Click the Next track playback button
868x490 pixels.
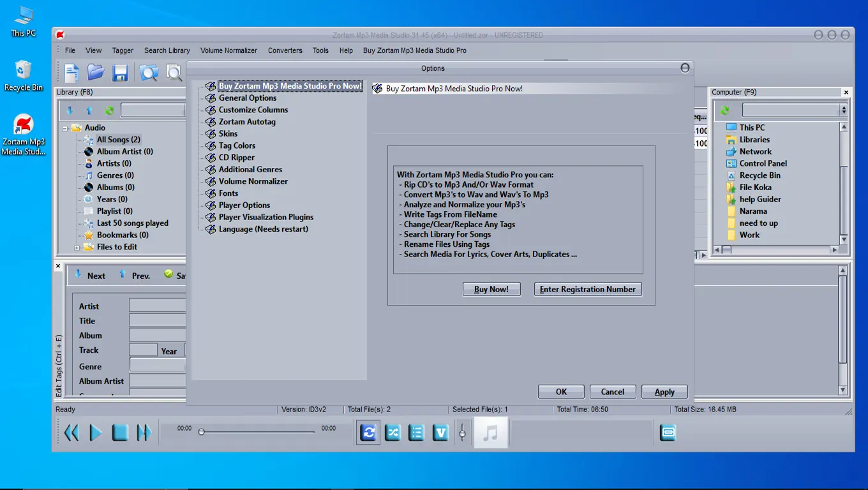[x=144, y=433]
